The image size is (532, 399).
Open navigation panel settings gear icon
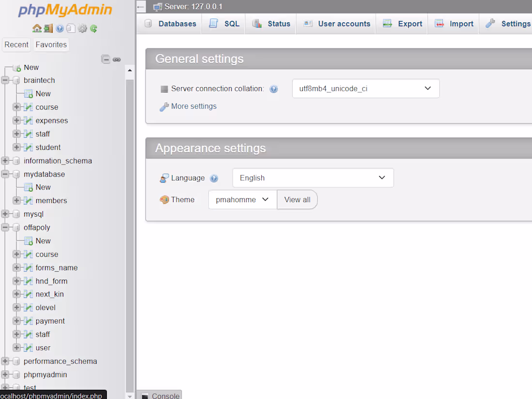click(x=82, y=29)
